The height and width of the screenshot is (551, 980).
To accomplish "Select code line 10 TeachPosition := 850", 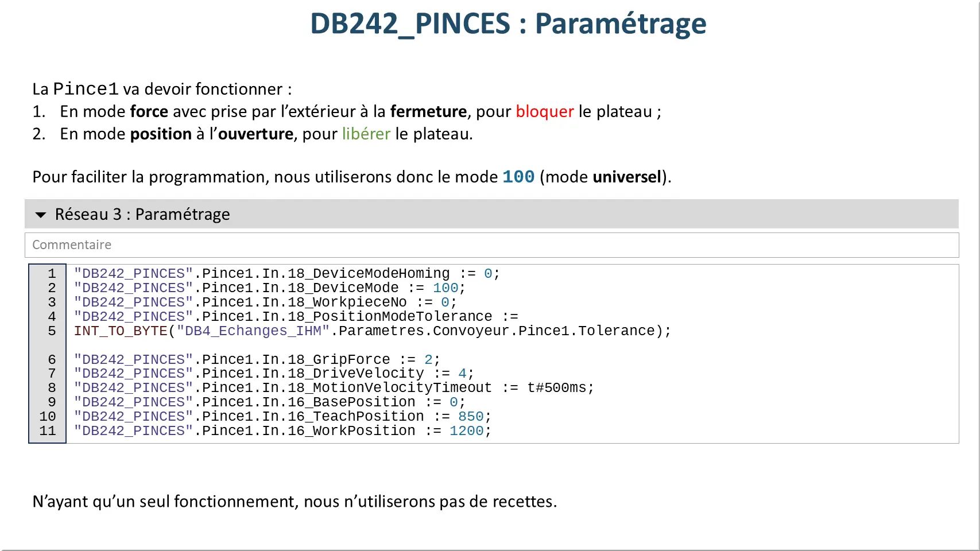I will pyautogui.click(x=282, y=417).
